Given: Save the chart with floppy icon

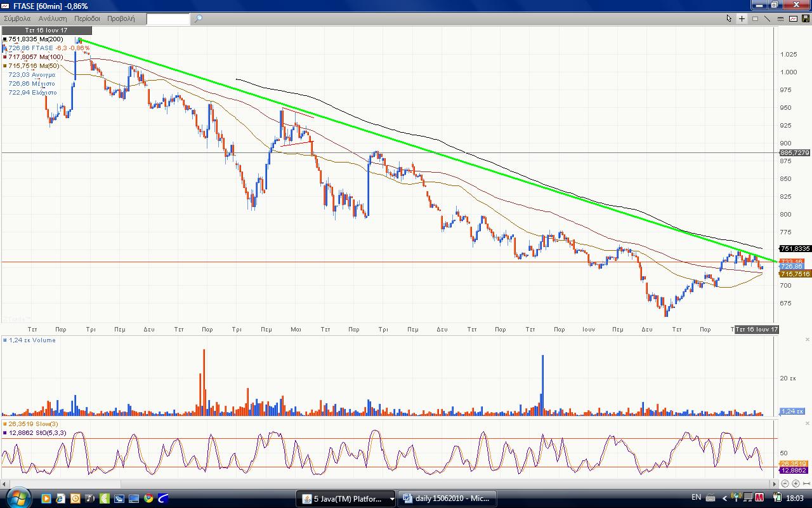Looking at the screenshot, I should click(x=806, y=18).
